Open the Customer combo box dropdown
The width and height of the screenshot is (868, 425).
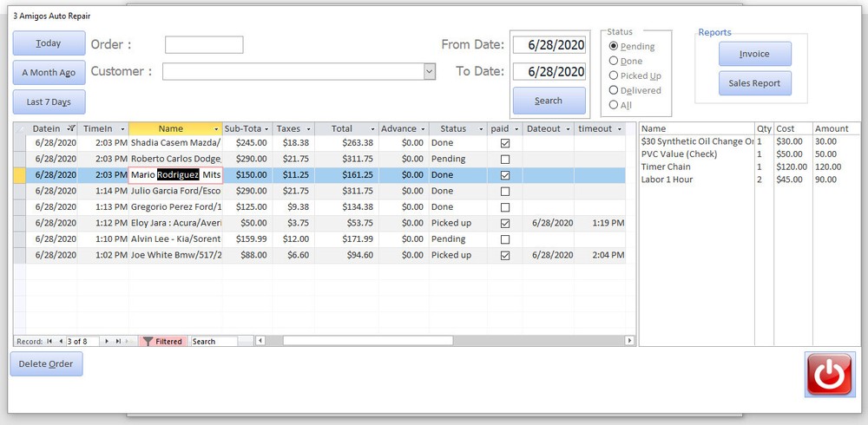point(430,71)
